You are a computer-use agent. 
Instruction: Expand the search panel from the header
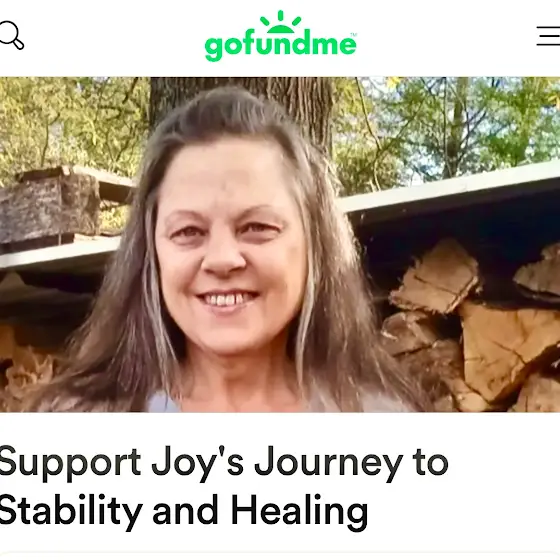(x=11, y=35)
